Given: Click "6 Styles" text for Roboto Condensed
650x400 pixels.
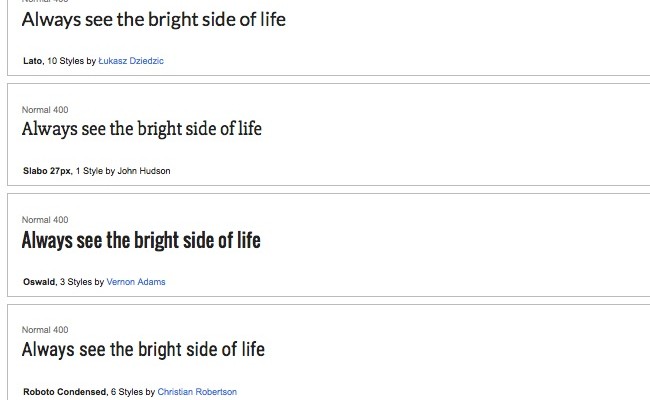Looking at the screenshot, I should [x=126, y=392].
